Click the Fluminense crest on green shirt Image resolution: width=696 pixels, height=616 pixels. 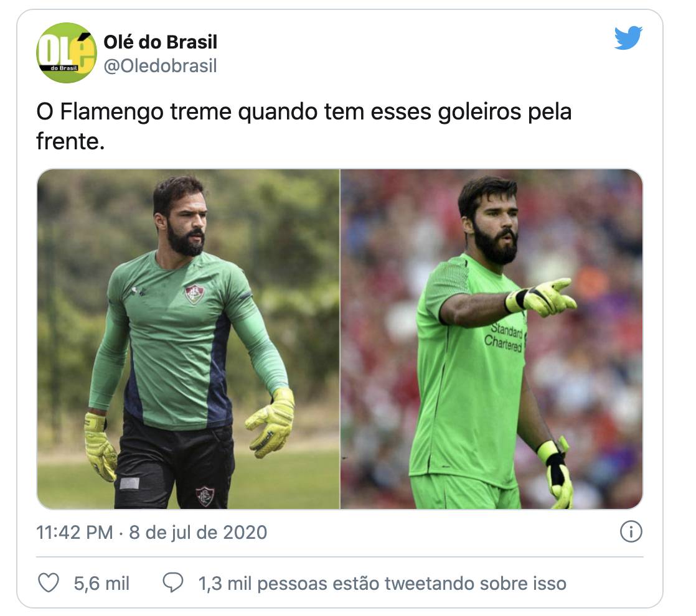point(194,294)
